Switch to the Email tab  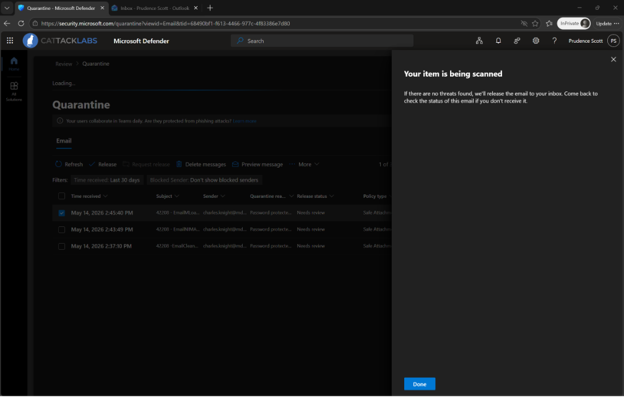point(64,141)
